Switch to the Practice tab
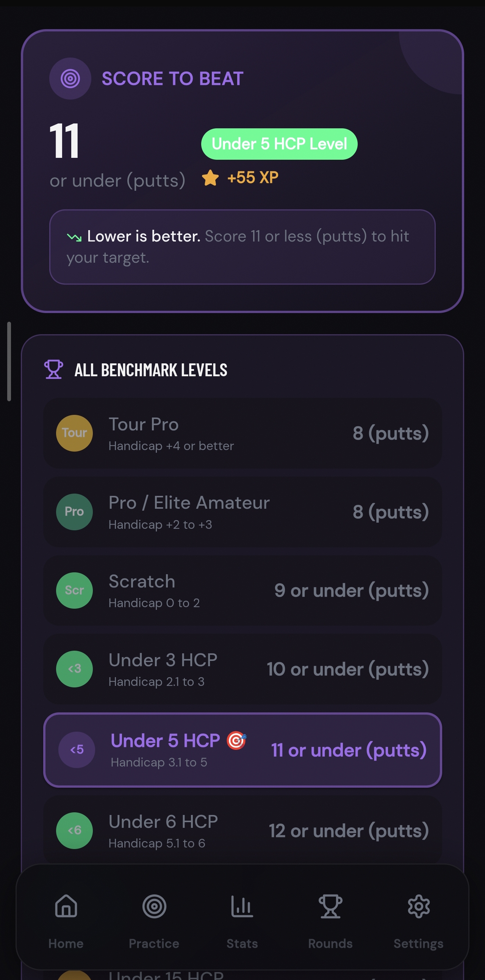Viewport: 485px width, 980px height. (x=154, y=920)
